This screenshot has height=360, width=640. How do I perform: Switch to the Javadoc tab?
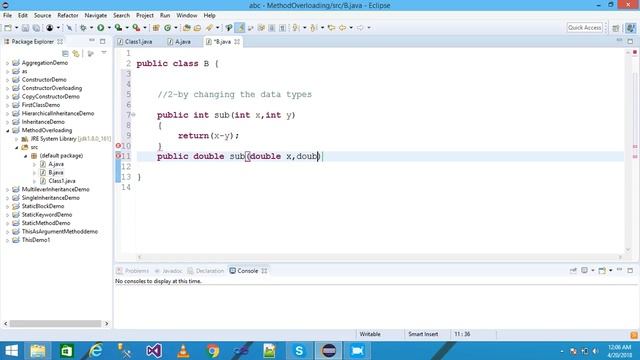pos(168,271)
